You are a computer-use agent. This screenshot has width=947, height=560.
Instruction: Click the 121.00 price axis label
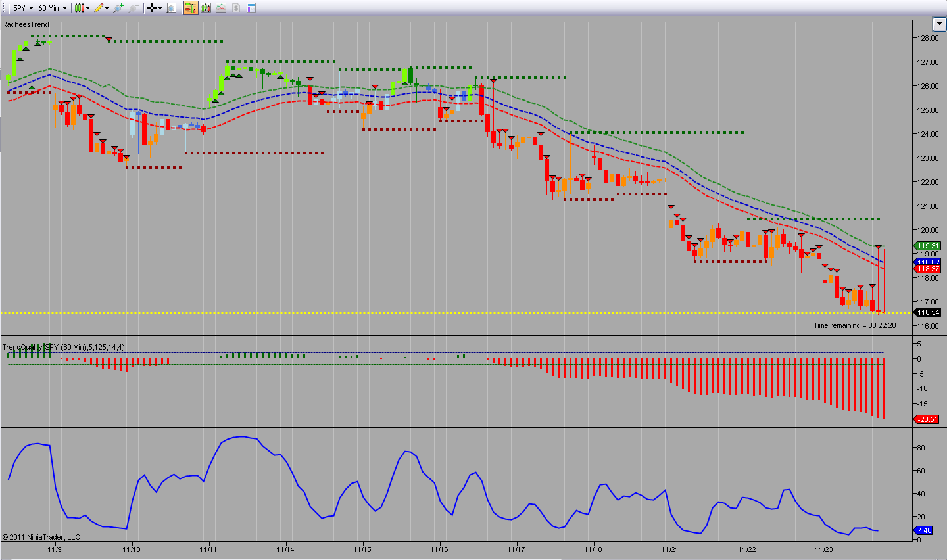[x=928, y=206]
